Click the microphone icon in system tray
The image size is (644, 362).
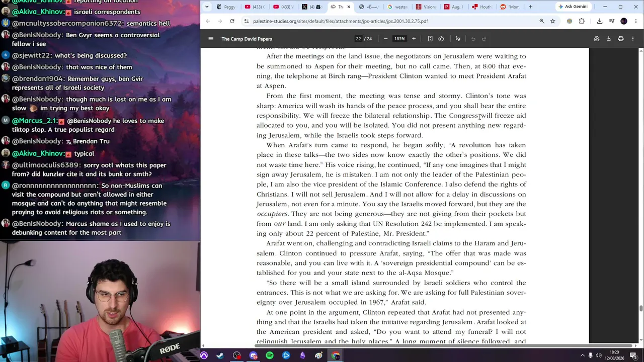[591, 355]
